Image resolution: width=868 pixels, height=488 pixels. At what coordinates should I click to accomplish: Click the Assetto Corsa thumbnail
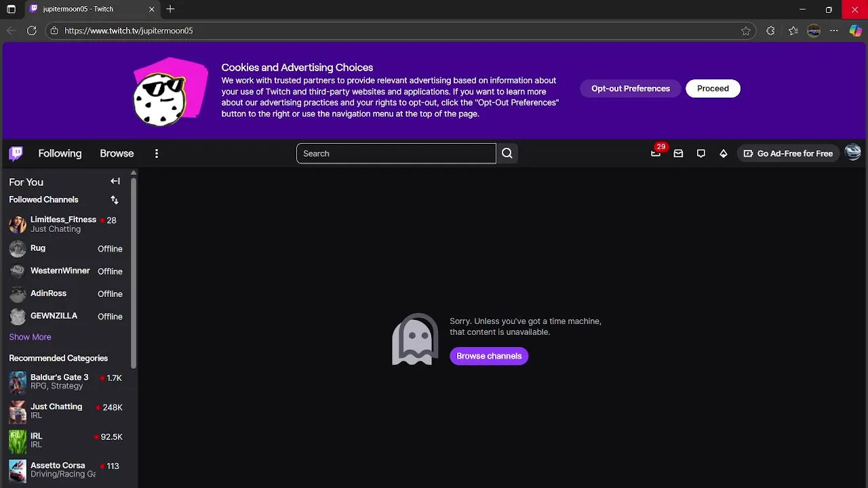[18, 470]
